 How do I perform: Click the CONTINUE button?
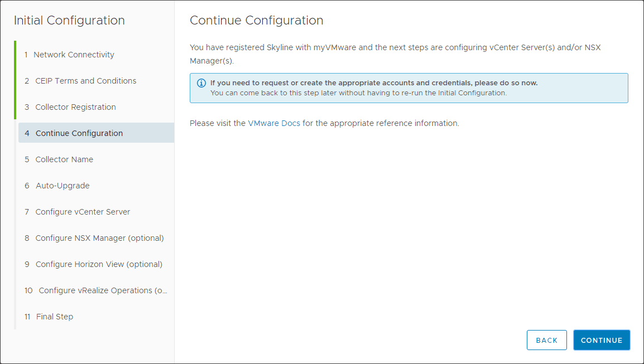click(x=601, y=340)
